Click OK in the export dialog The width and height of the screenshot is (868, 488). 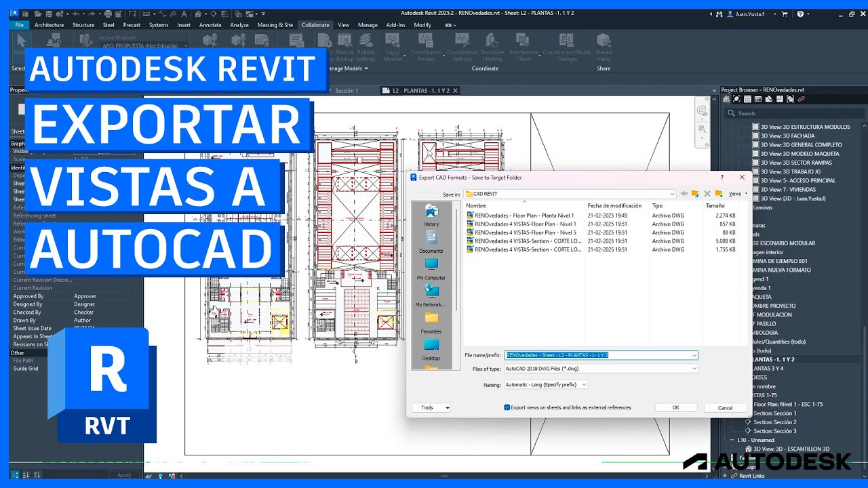pyautogui.click(x=675, y=407)
